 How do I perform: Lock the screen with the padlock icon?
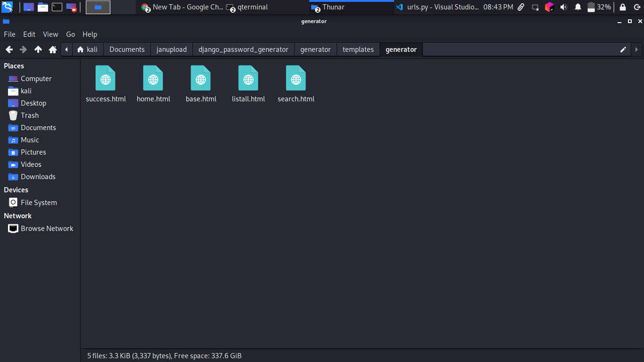pos(623,7)
